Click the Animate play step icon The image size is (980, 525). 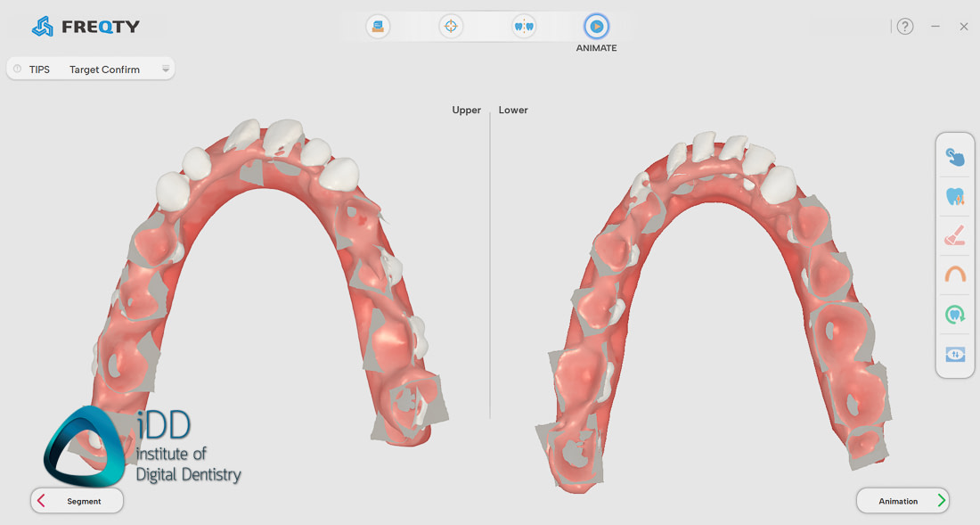point(596,27)
